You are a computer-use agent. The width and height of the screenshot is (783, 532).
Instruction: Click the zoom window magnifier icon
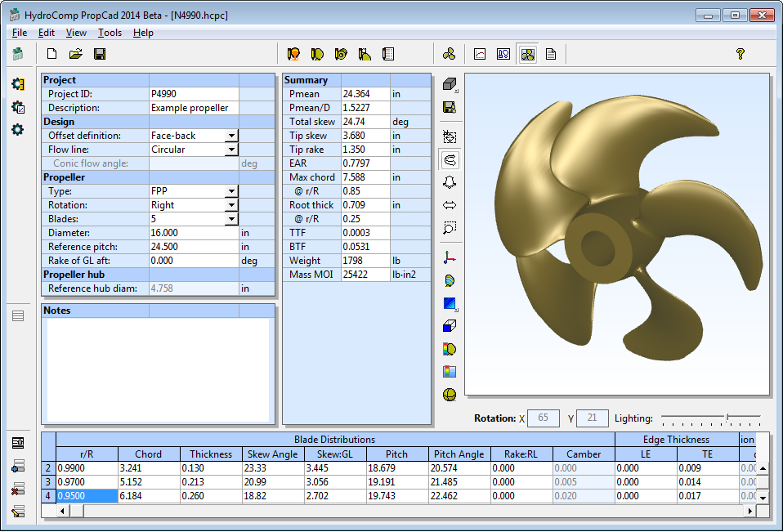tap(449, 228)
